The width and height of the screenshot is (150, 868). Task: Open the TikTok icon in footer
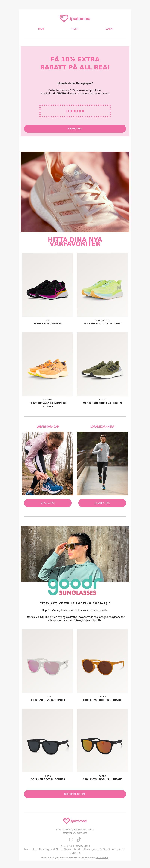point(79,839)
